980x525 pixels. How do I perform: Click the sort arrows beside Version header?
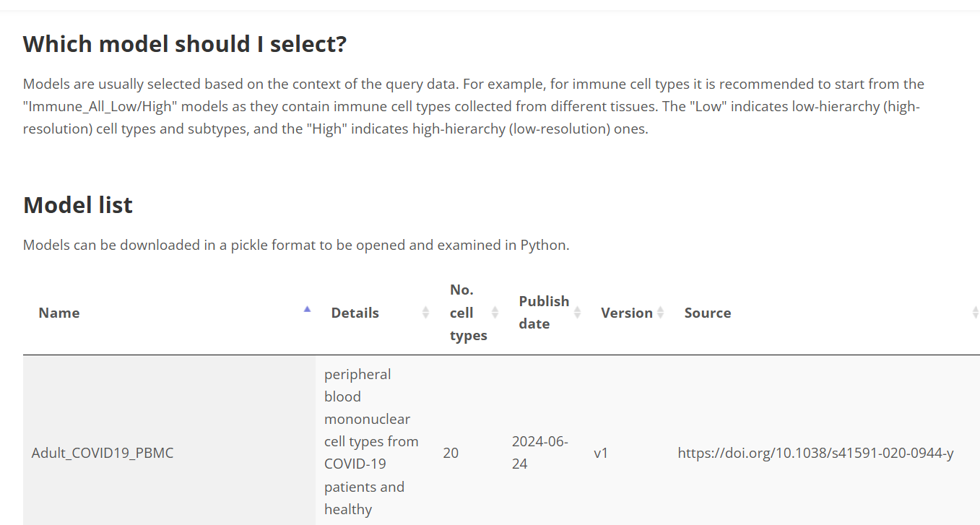[x=660, y=313]
